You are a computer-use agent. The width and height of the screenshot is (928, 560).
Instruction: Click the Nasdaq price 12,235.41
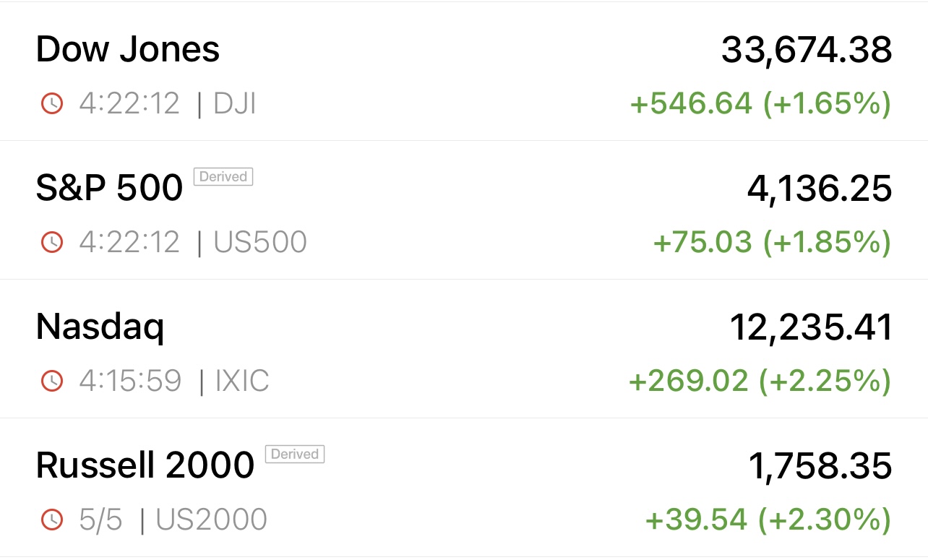click(x=811, y=327)
